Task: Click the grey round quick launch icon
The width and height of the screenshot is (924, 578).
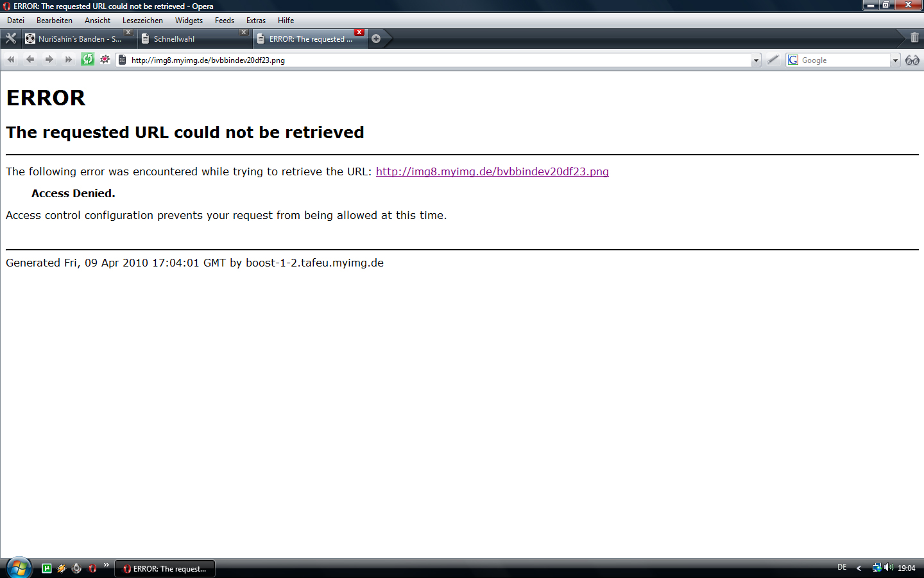Action: coord(77,568)
